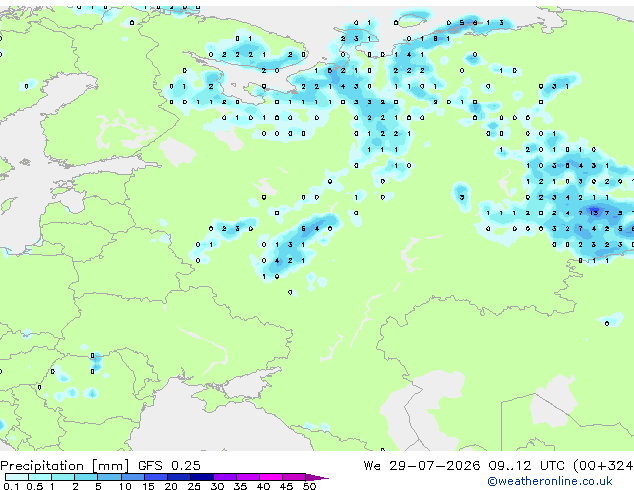The height and width of the screenshot is (490, 634).
Task: Click the 20–25 mm legend color swatch
Action: [x=178, y=477]
